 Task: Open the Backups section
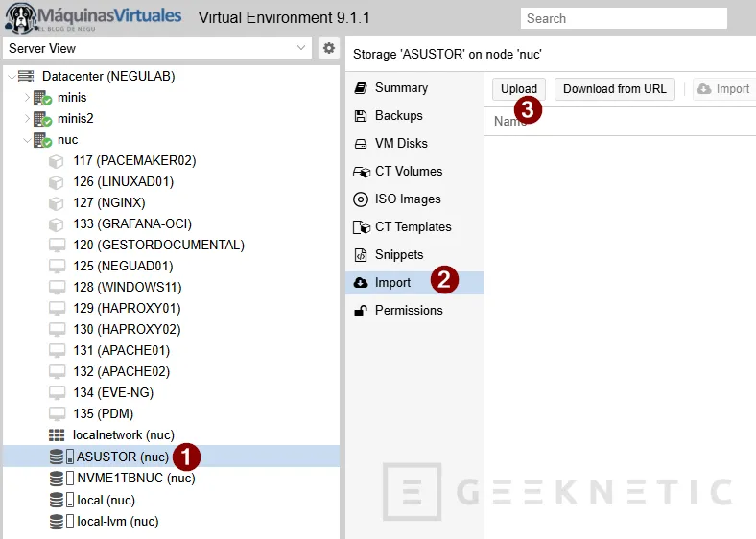coord(414,116)
